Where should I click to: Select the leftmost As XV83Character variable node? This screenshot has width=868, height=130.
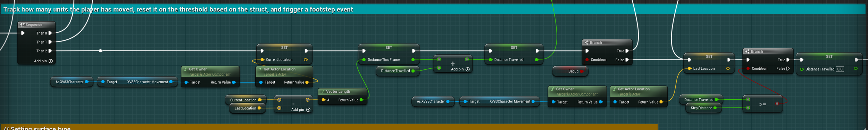pos(72,82)
